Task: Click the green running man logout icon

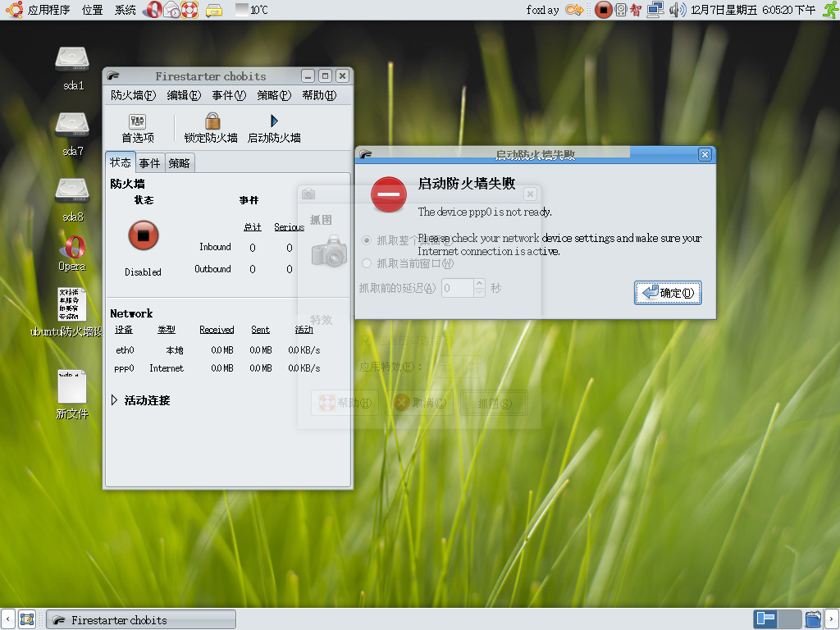Action: [x=830, y=10]
